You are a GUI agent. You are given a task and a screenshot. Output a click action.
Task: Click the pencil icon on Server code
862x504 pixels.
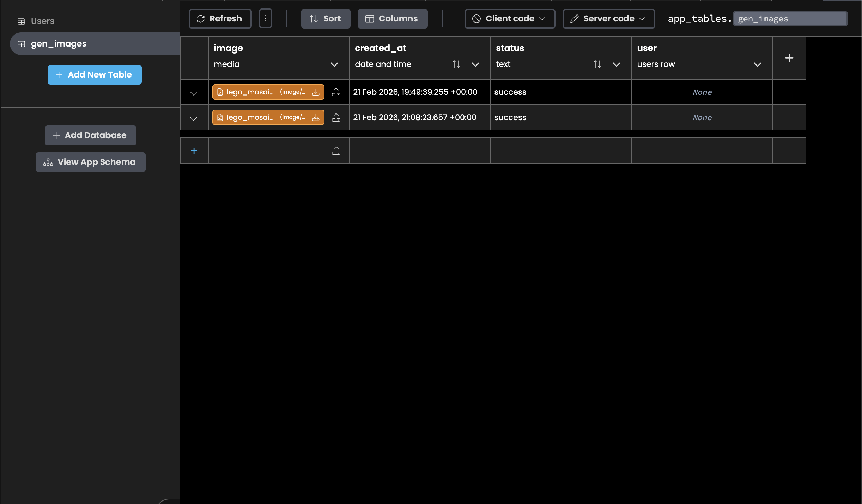574,18
